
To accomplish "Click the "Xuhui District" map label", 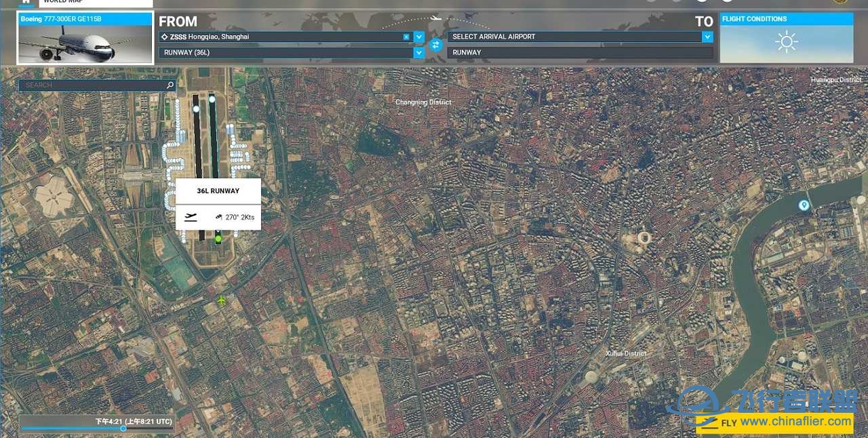I will click(x=626, y=353).
